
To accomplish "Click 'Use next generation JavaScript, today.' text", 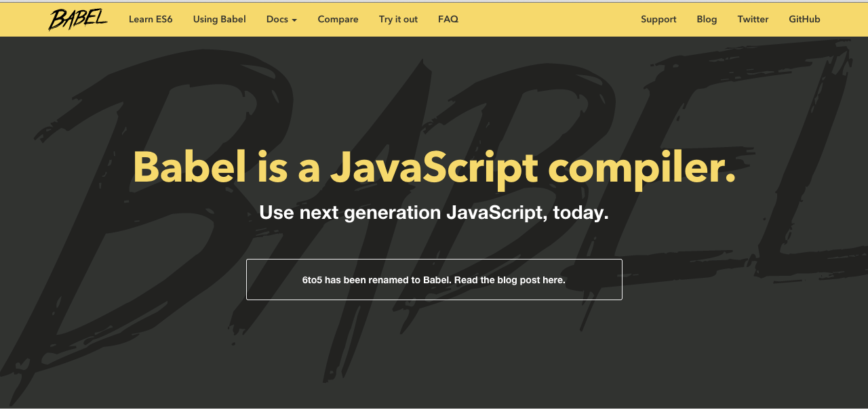I will (x=434, y=213).
